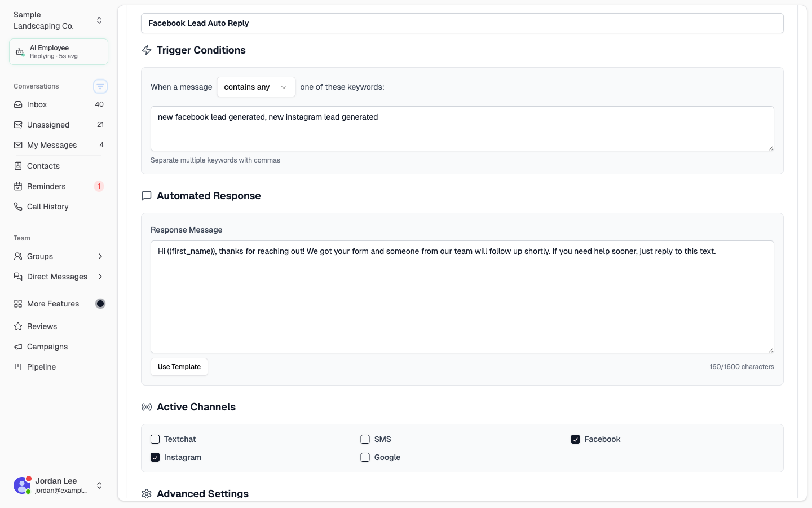
Task: Click the Reminders menu item
Action: click(59, 186)
